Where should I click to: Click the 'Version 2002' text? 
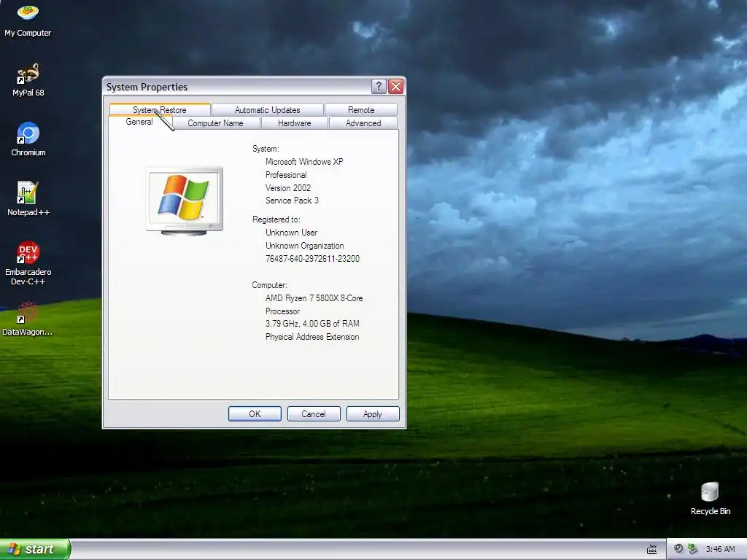[x=287, y=187]
